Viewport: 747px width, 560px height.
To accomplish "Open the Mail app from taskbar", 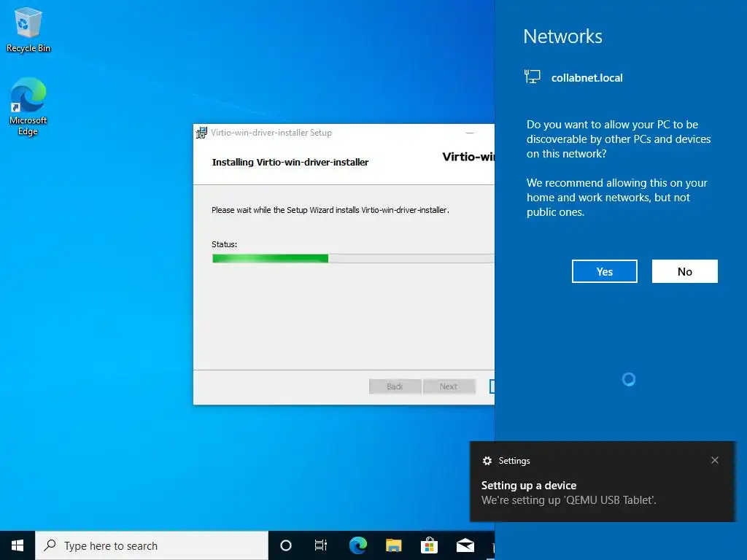I will [465, 545].
